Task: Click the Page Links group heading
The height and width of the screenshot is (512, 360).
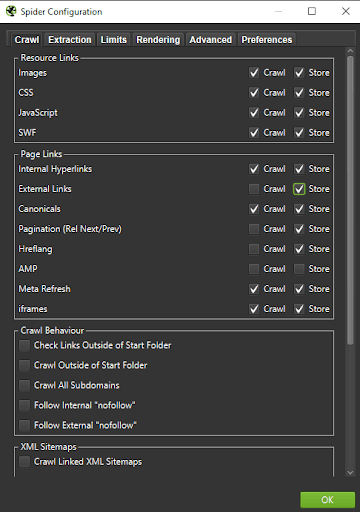Action: point(41,154)
